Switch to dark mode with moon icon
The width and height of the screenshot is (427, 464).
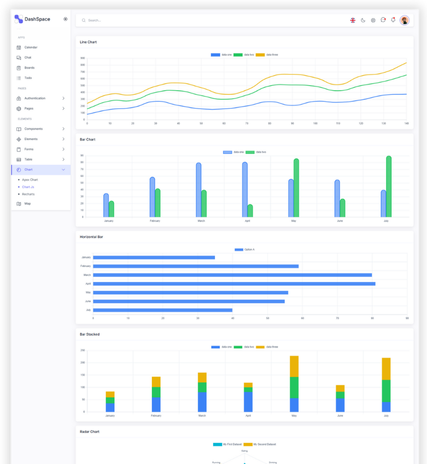coord(363,20)
